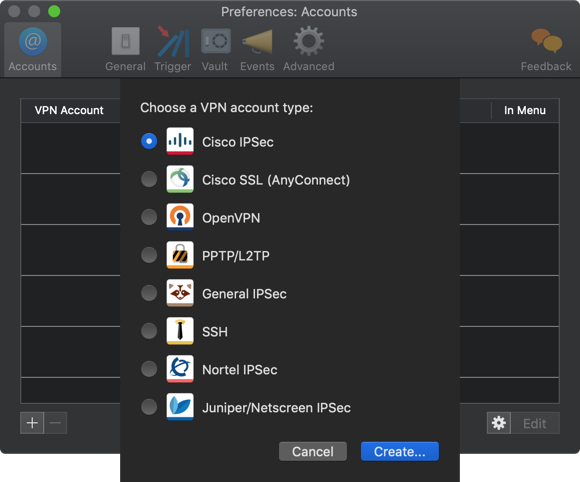580x482 pixels.
Task: Click the Create... button
Action: [x=400, y=451]
